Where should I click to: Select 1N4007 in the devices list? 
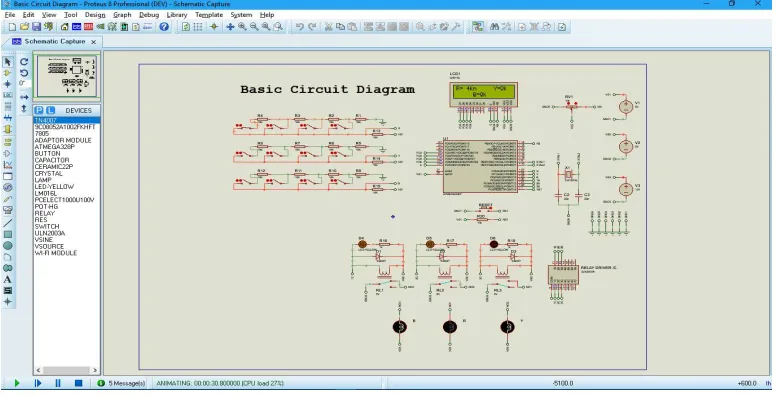[66, 120]
